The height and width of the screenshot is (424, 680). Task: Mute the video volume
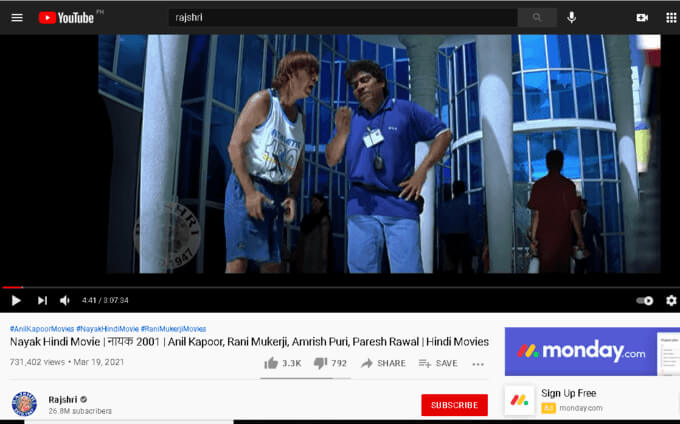(x=65, y=300)
